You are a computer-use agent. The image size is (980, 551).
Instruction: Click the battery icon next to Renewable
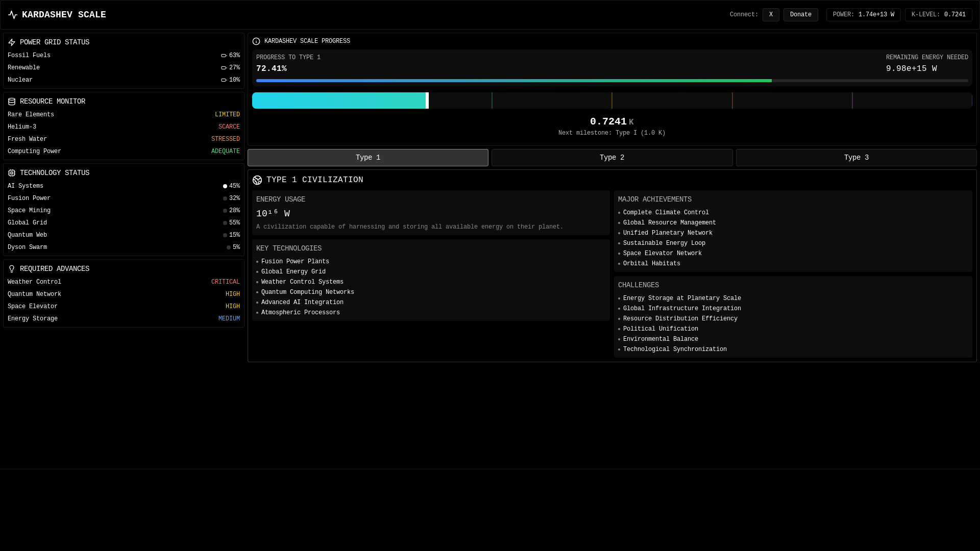tap(224, 68)
